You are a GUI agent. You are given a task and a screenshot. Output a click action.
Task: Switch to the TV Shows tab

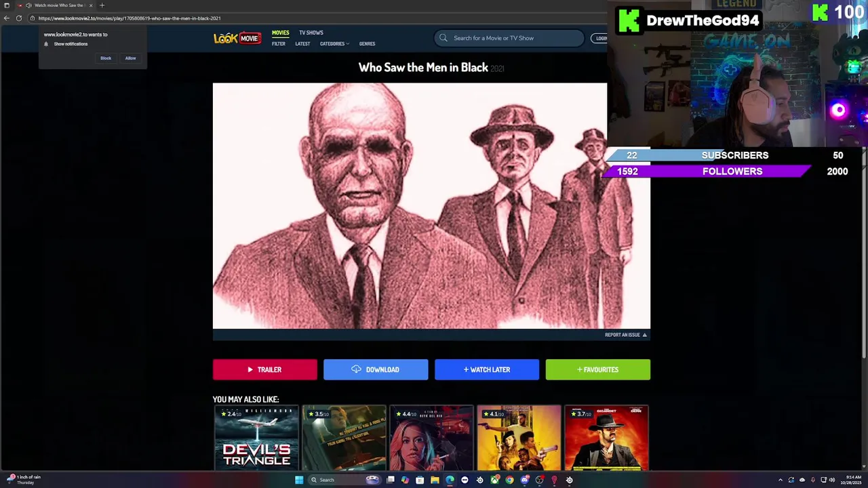point(311,33)
